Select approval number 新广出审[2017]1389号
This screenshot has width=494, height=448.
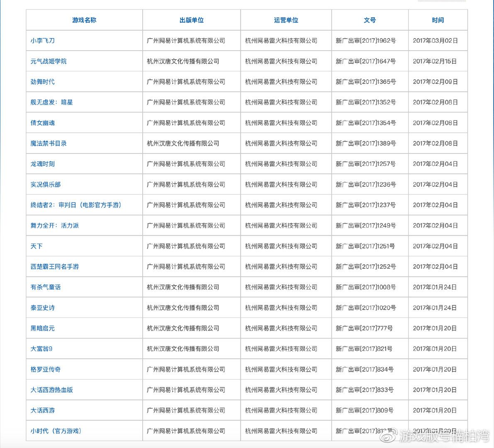point(366,144)
